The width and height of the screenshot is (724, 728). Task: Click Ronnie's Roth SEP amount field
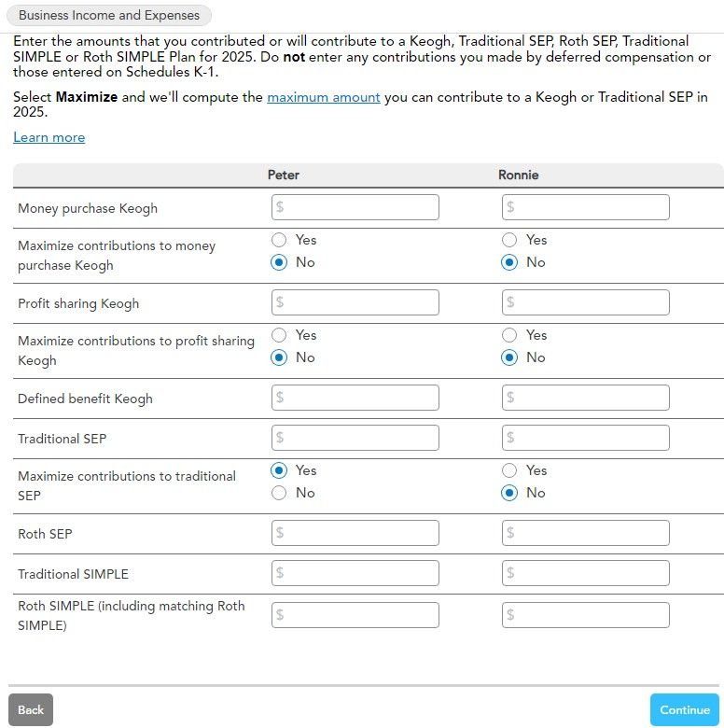[585, 533]
